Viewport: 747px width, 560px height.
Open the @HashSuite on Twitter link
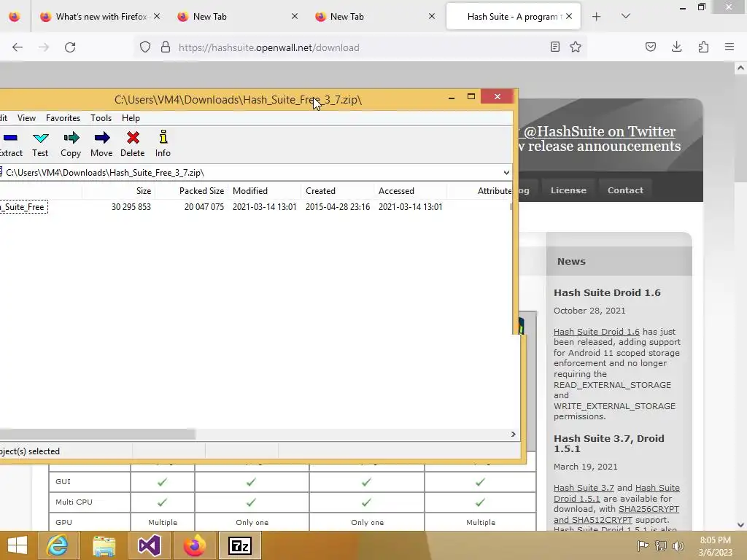[x=600, y=131]
